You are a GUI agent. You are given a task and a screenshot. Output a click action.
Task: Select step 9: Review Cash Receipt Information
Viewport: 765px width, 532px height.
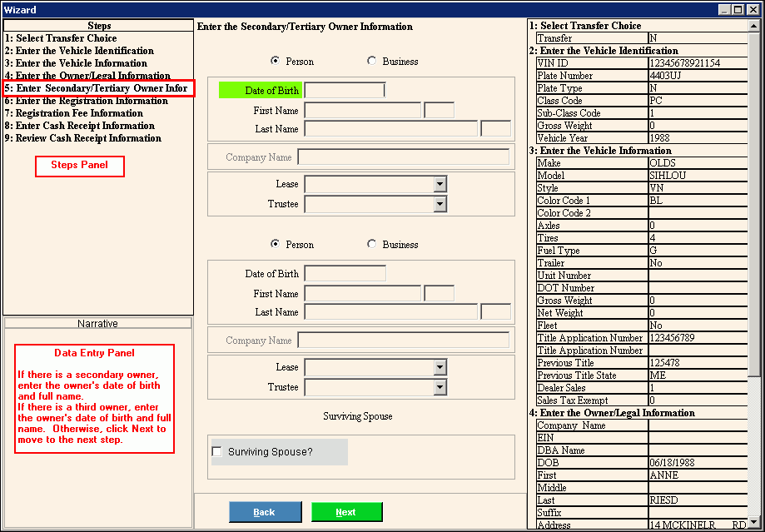[82, 138]
